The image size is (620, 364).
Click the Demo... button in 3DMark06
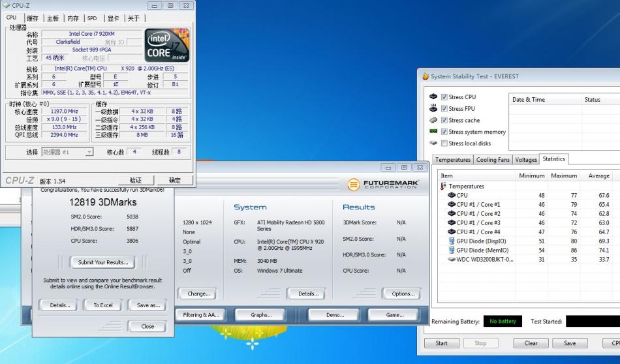pos(335,315)
